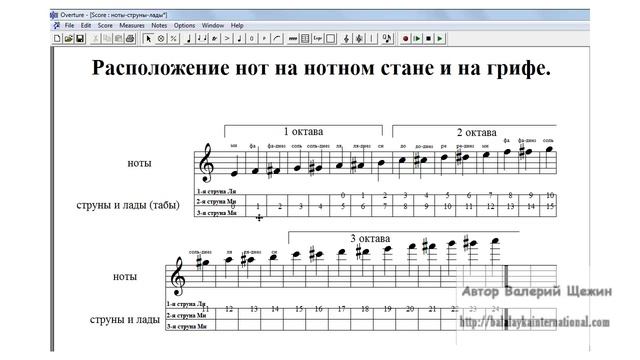Stop playback with square button

[x=428, y=39]
